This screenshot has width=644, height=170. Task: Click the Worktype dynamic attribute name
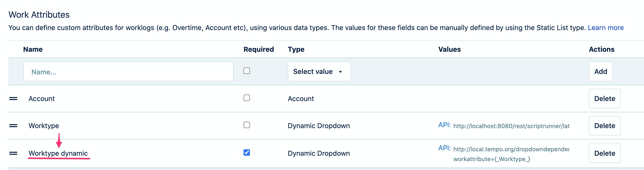58,153
